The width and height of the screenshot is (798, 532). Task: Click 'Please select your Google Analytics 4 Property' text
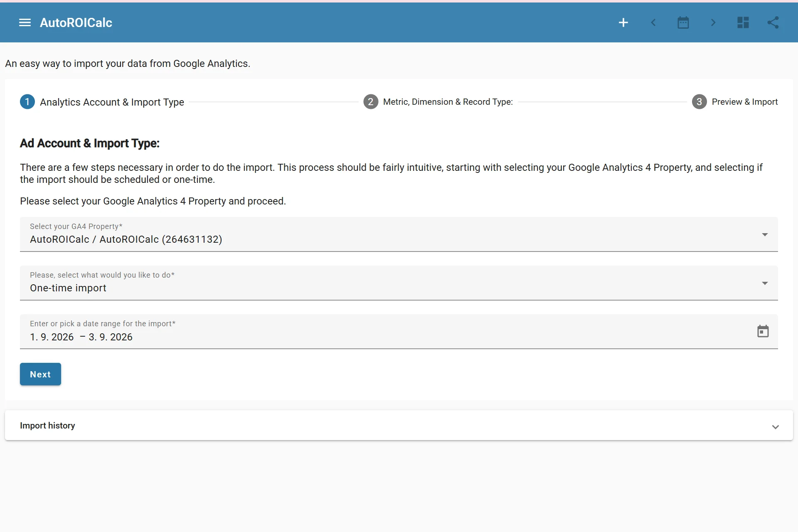pos(153,201)
